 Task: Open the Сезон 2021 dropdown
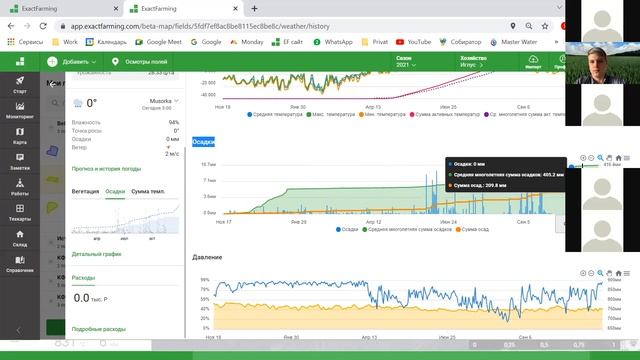406,62
